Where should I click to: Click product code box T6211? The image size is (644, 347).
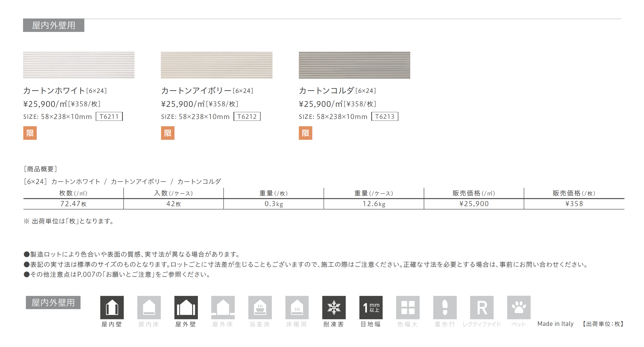click(109, 117)
